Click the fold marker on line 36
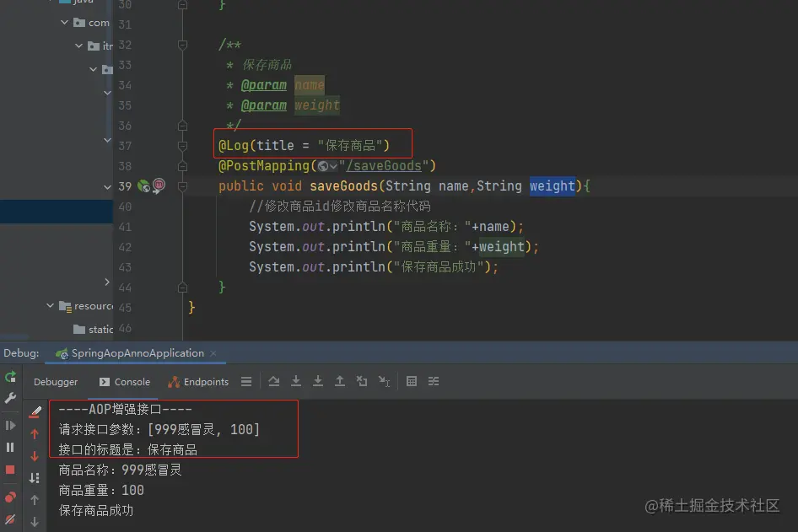This screenshot has width=798, height=532. (x=183, y=126)
